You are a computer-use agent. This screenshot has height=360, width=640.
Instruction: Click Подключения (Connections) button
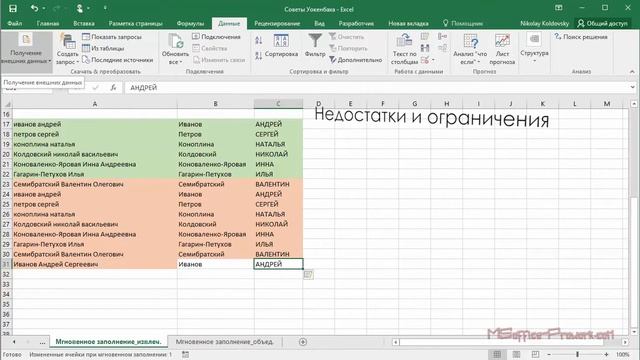(x=216, y=37)
